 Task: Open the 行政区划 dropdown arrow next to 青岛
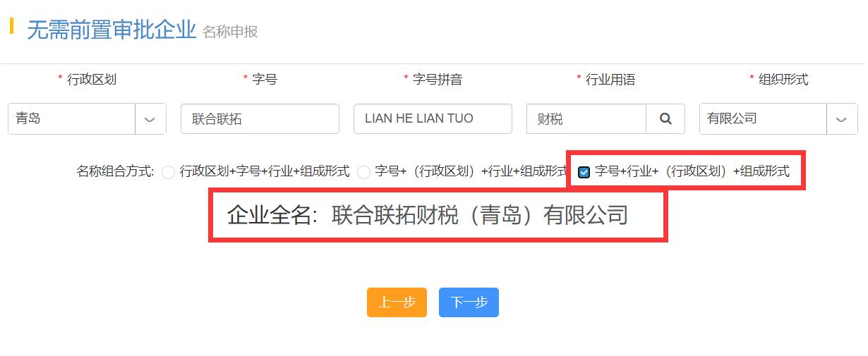click(150, 119)
